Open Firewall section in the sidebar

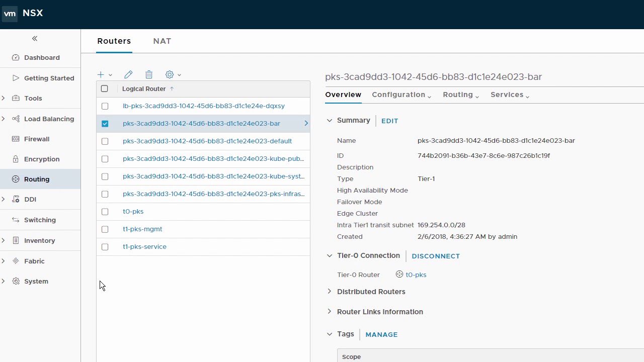click(x=37, y=139)
